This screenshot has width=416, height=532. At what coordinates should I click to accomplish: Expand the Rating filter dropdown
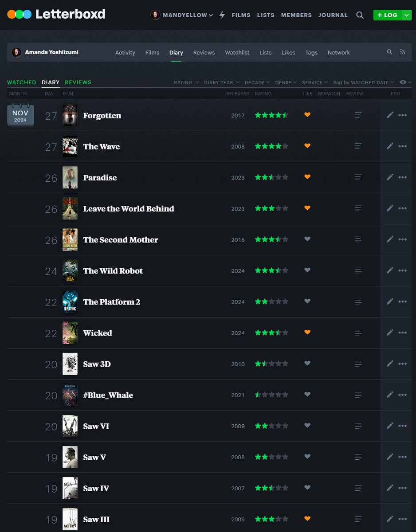(x=186, y=82)
